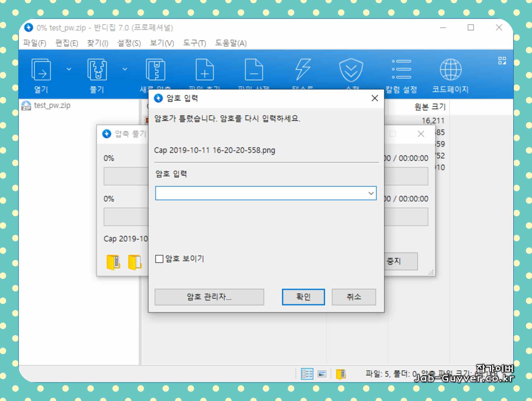Open the dropdown arrow beside 풀기

coord(125,70)
